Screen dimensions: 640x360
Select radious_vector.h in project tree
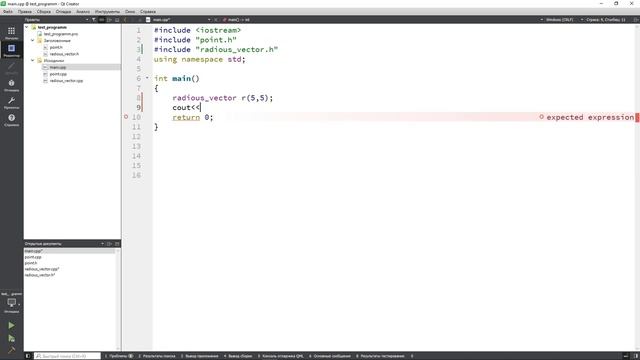[x=64, y=54]
